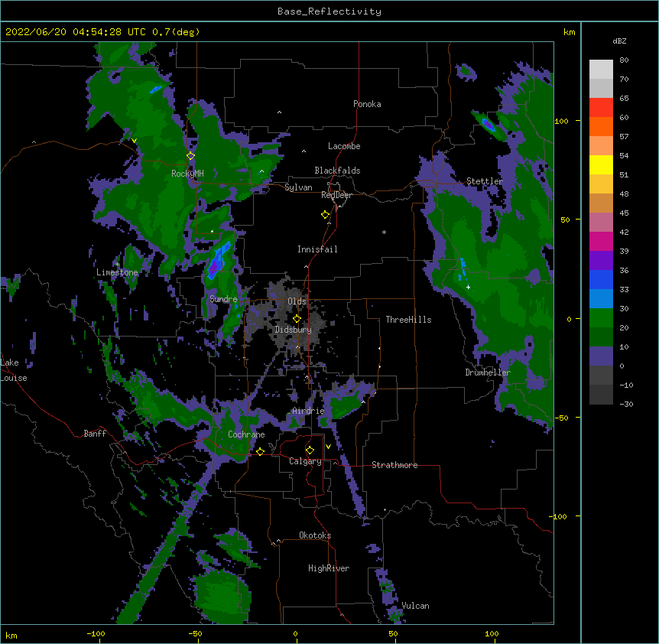Click the white caret marker west of Lacombe
This screenshot has width=659, height=644.
pyautogui.click(x=304, y=151)
